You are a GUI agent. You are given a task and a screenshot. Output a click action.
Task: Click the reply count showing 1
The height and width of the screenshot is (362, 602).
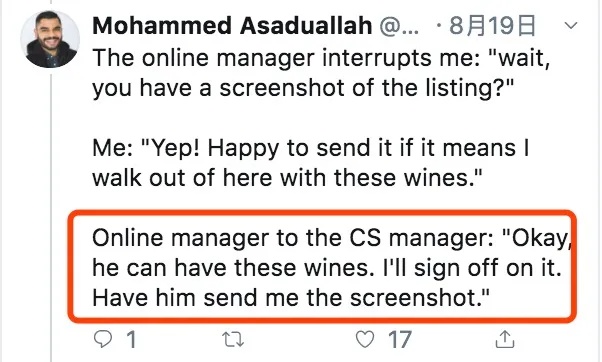pyautogui.click(x=131, y=339)
